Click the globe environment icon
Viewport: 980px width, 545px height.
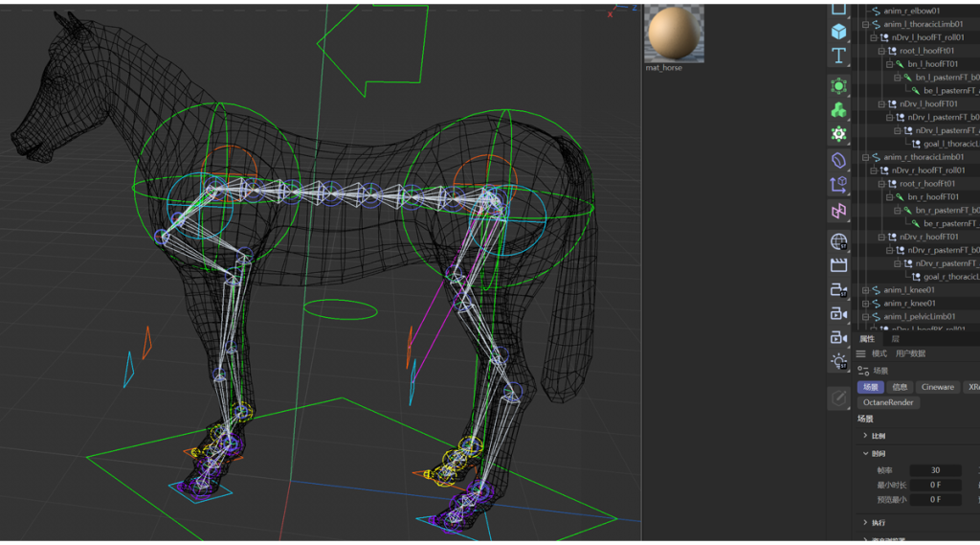coord(838,241)
